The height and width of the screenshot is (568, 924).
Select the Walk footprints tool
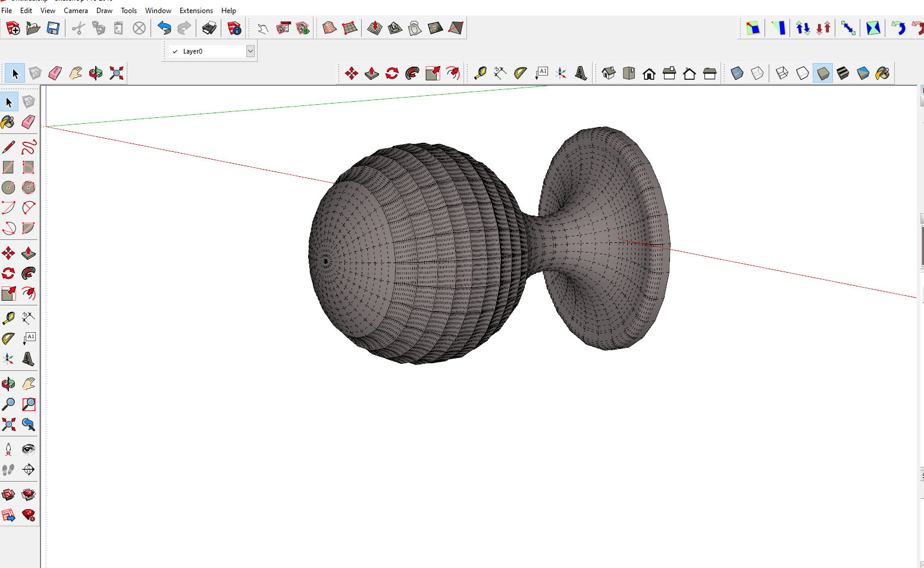pyautogui.click(x=8, y=470)
